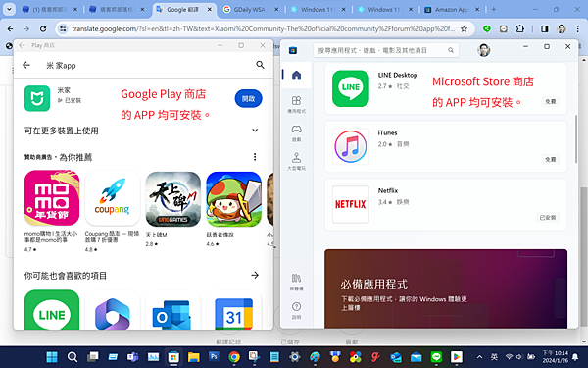Open a new Chrome tab
Screen dimensions: 588x368
[494, 10]
